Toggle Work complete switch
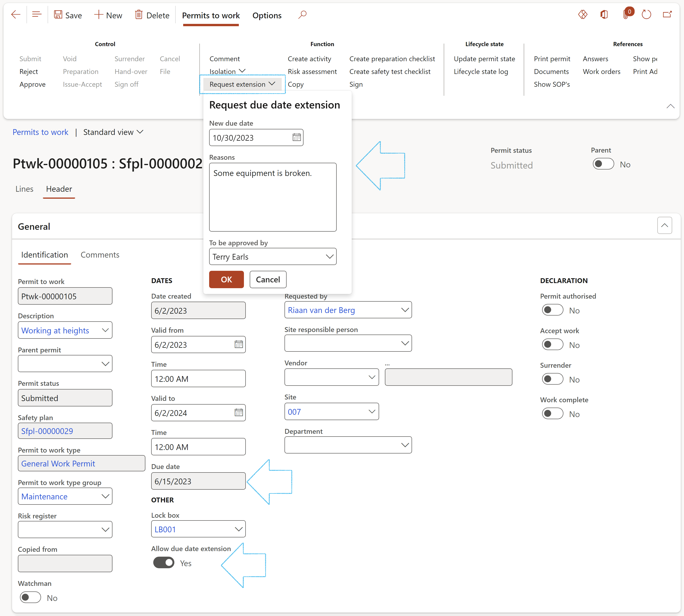The width and height of the screenshot is (684, 616). pyautogui.click(x=552, y=414)
